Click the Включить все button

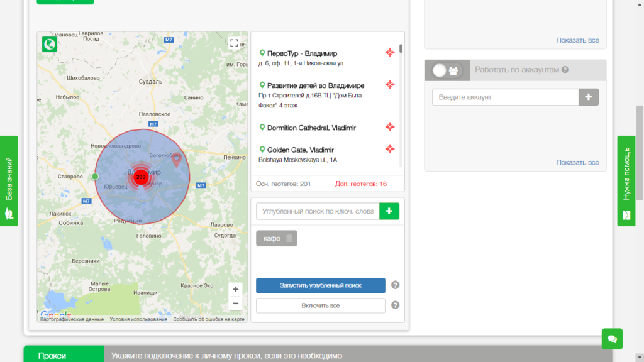click(x=320, y=305)
